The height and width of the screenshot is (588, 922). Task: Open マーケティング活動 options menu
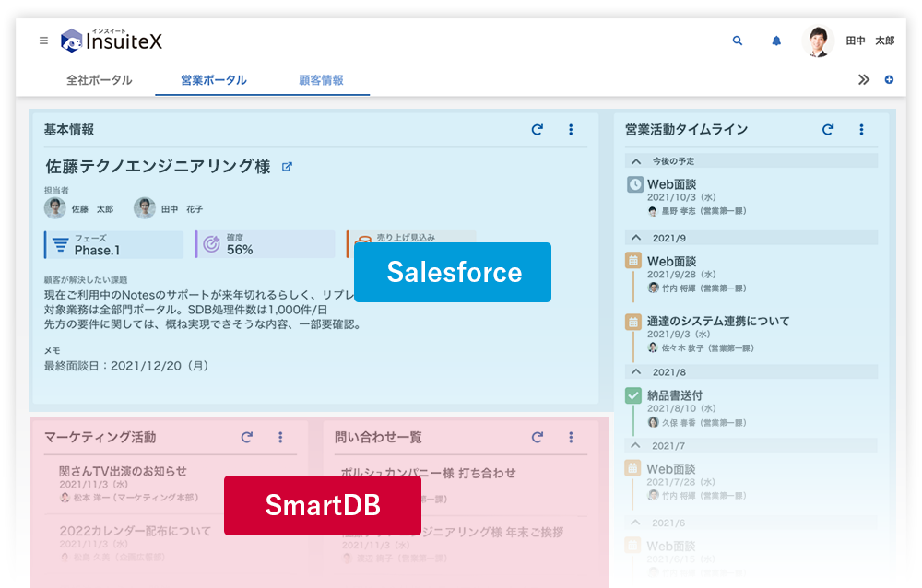click(280, 437)
